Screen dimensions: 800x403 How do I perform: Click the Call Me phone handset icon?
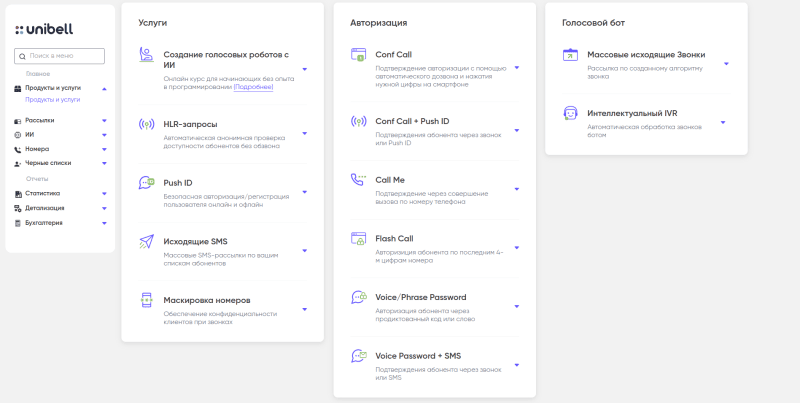tap(358, 180)
